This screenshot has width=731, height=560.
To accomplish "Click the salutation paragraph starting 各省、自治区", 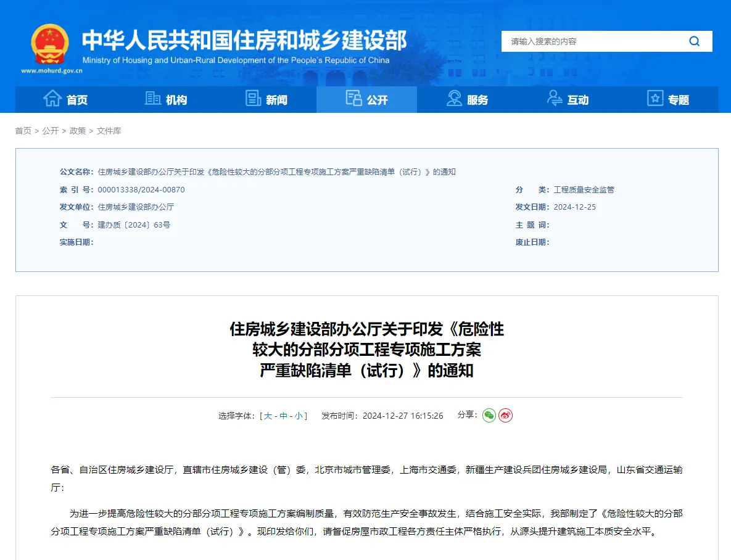I will 366,479.
